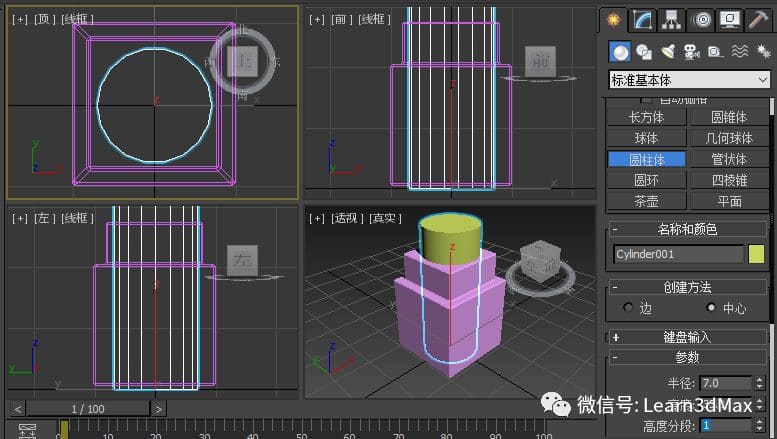Open the [前] view label menu
This screenshot has height=439, width=777.
coord(342,19)
